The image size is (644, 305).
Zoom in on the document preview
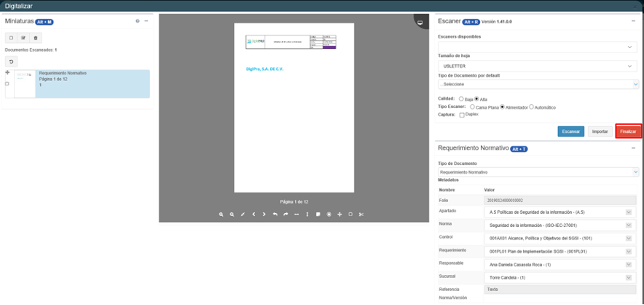[221, 214]
